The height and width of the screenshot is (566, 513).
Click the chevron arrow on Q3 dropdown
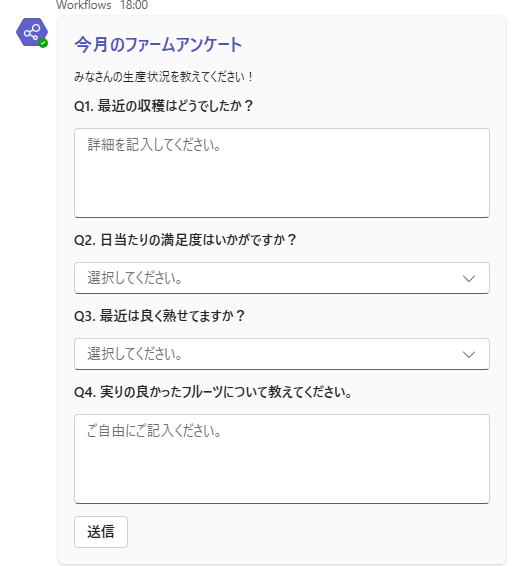(469, 354)
